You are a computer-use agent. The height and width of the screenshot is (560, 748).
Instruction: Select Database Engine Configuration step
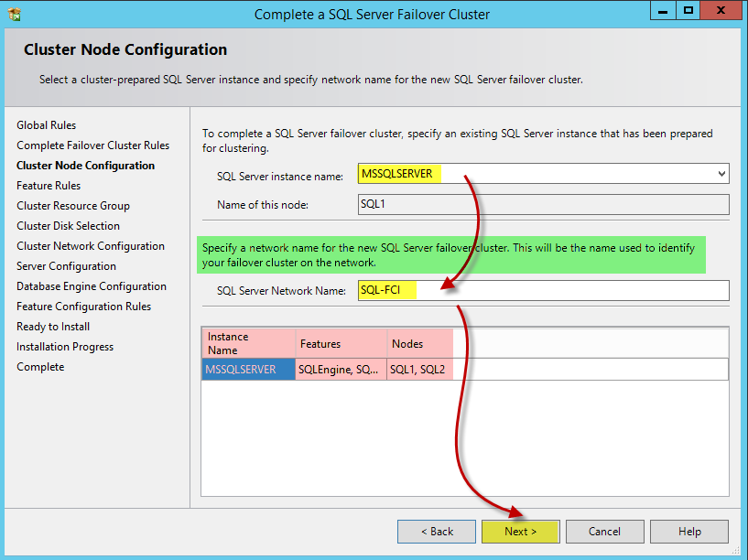point(92,286)
